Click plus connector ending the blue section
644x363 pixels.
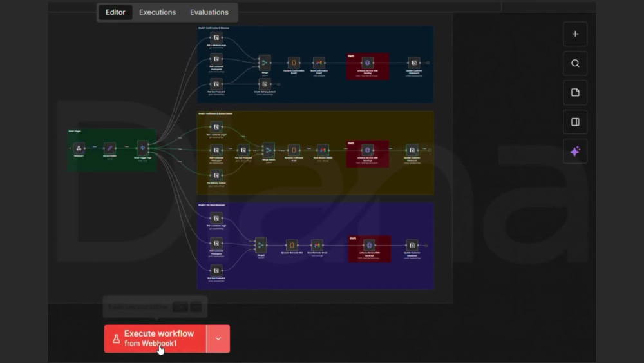(428, 63)
